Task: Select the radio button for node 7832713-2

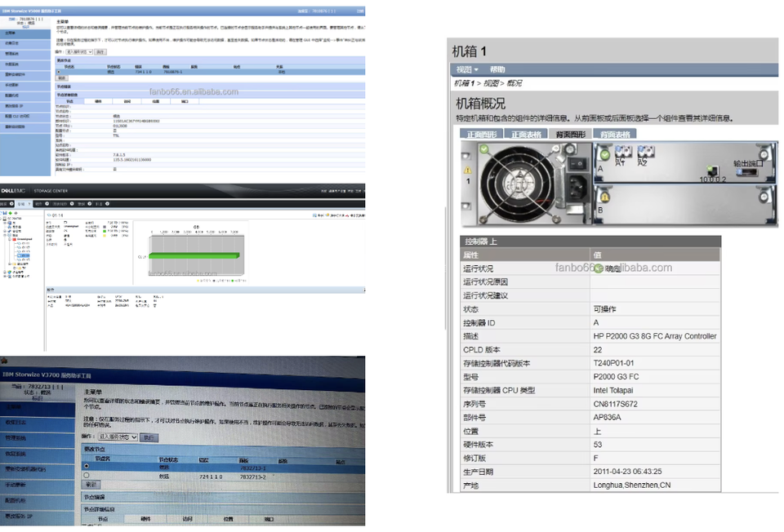Action: coord(87,476)
